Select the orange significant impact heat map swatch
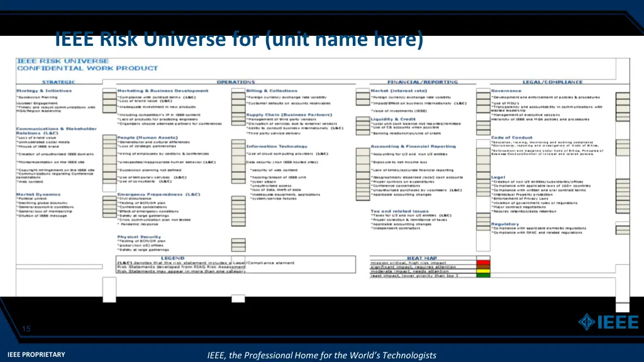This screenshot has height=362, width=644. 483,266
